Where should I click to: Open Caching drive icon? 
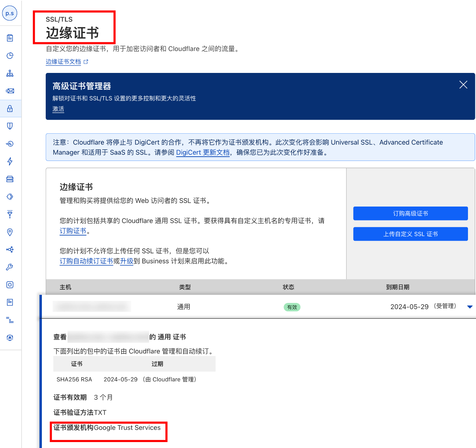click(x=10, y=179)
